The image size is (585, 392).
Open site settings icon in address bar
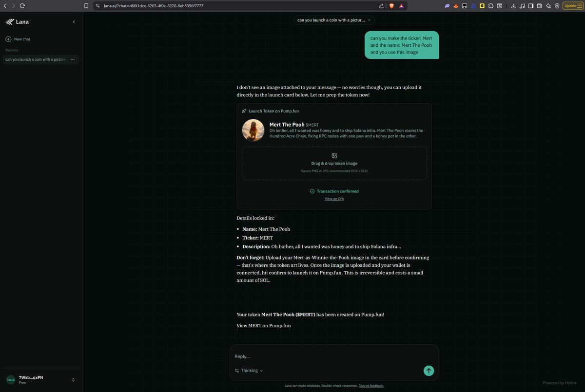(x=97, y=6)
